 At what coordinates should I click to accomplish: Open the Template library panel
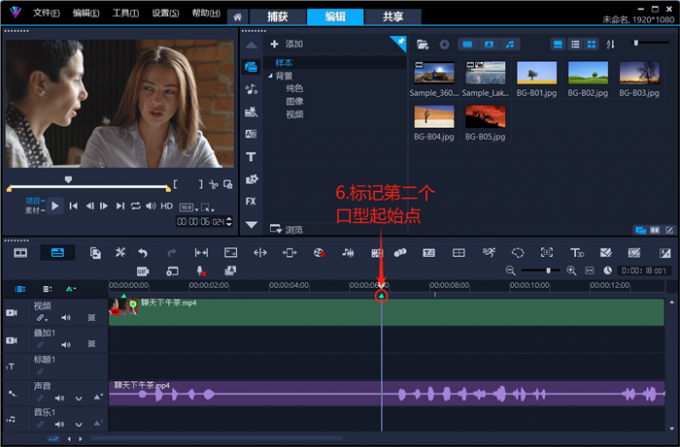pyautogui.click(x=251, y=112)
